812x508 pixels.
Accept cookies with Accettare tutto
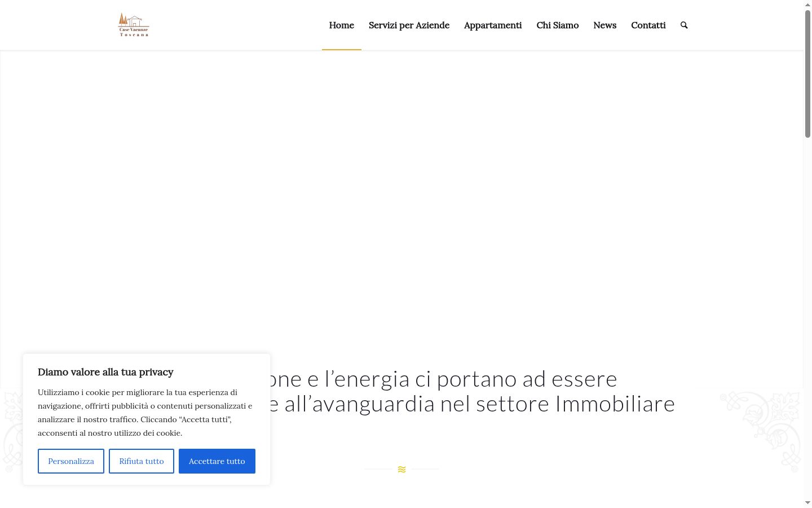click(217, 461)
